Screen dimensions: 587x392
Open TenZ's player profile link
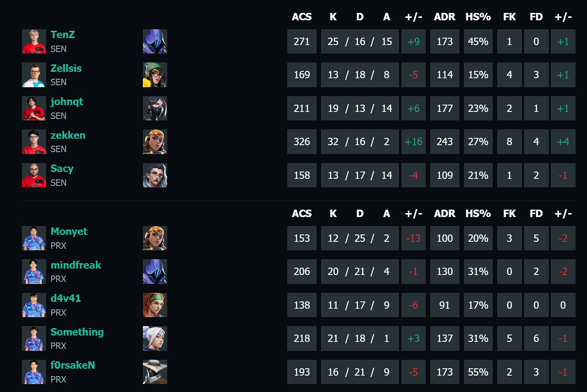63,35
